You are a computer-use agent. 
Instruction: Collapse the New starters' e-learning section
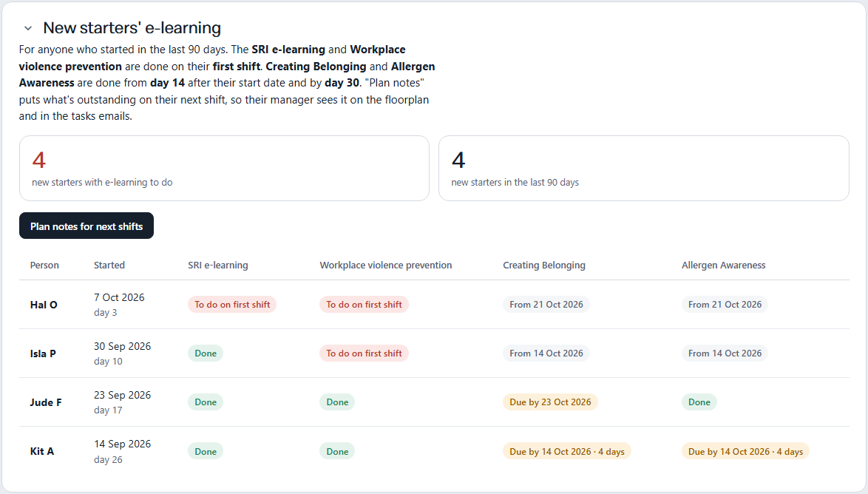[28, 28]
